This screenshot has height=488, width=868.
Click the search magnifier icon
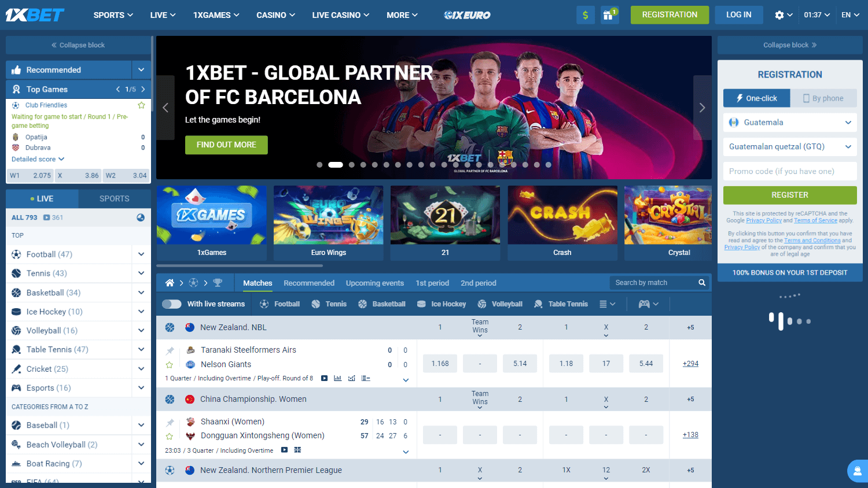702,283
